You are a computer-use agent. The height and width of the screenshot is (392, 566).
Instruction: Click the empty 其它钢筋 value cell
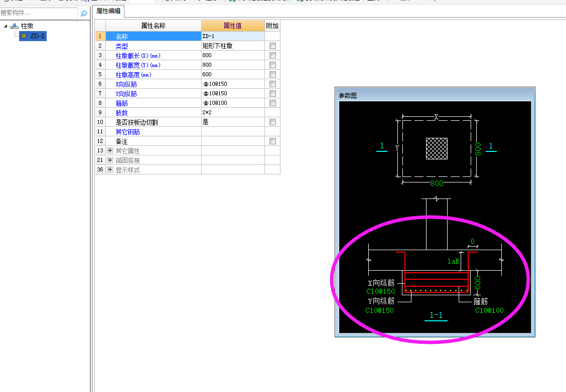click(x=233, y=132)
